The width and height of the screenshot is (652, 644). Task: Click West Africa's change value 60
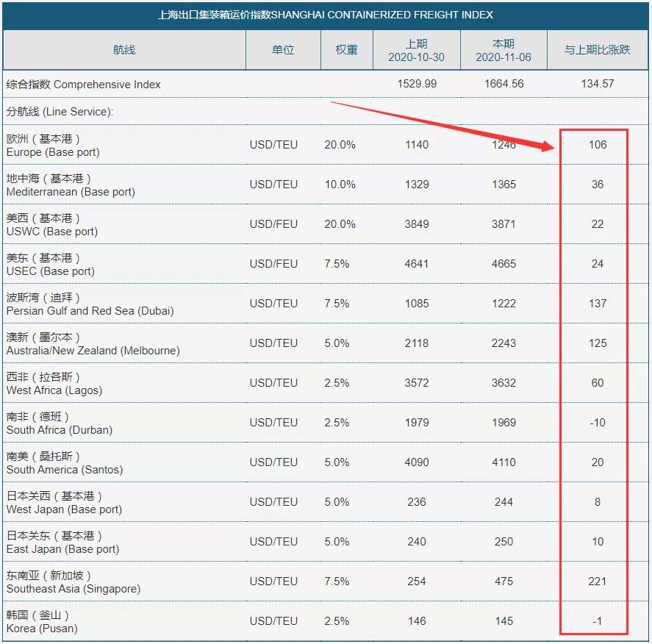tap(598, 383)
